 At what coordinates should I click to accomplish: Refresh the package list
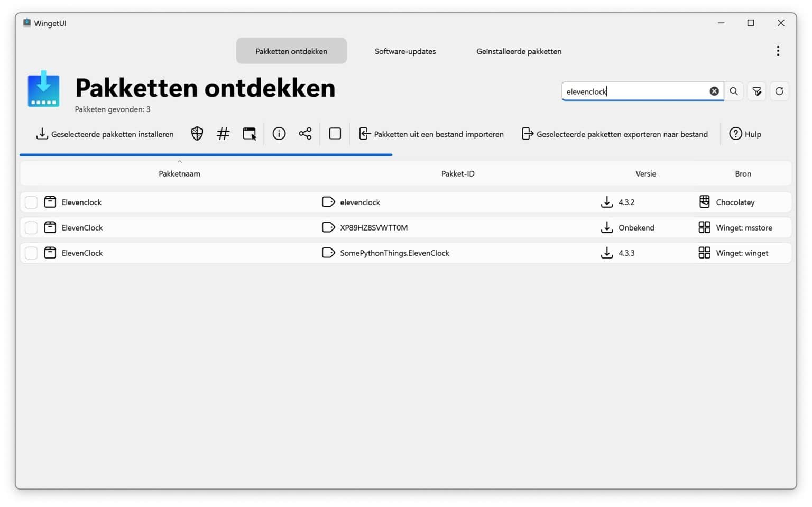pyautogui.click(x=779, y=91)
